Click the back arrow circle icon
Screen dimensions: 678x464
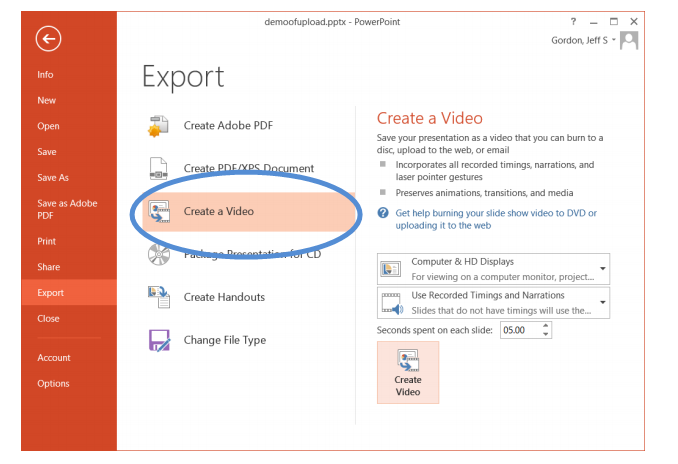pos(48,39)
